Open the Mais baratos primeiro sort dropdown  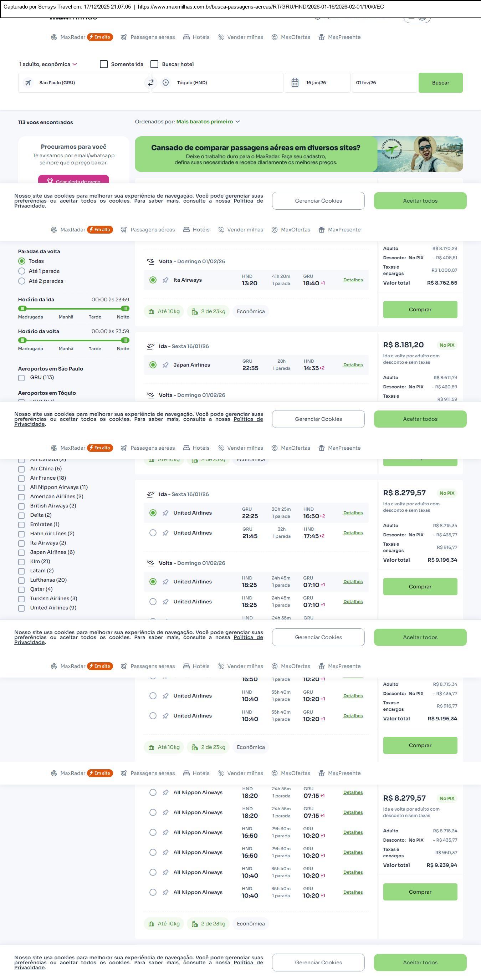[x=208, y=122]
